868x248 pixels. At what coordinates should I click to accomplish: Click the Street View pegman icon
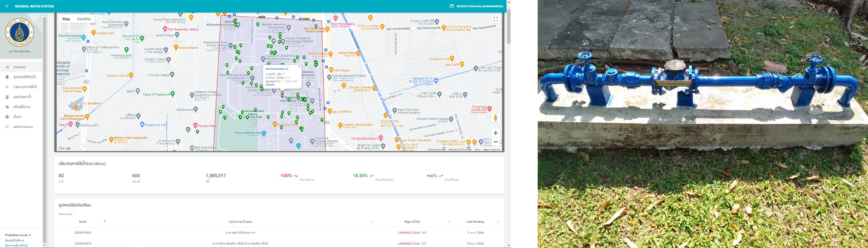pos(495,118)
